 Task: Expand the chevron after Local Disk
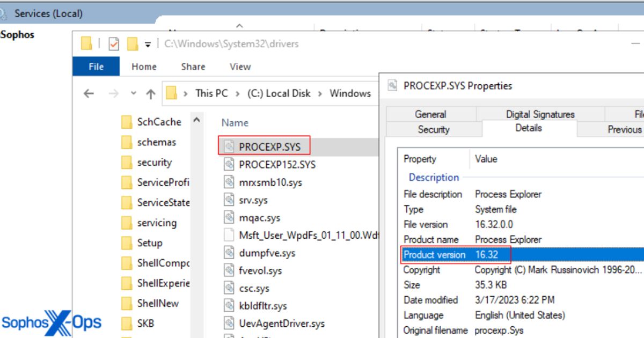pos(320,93)
